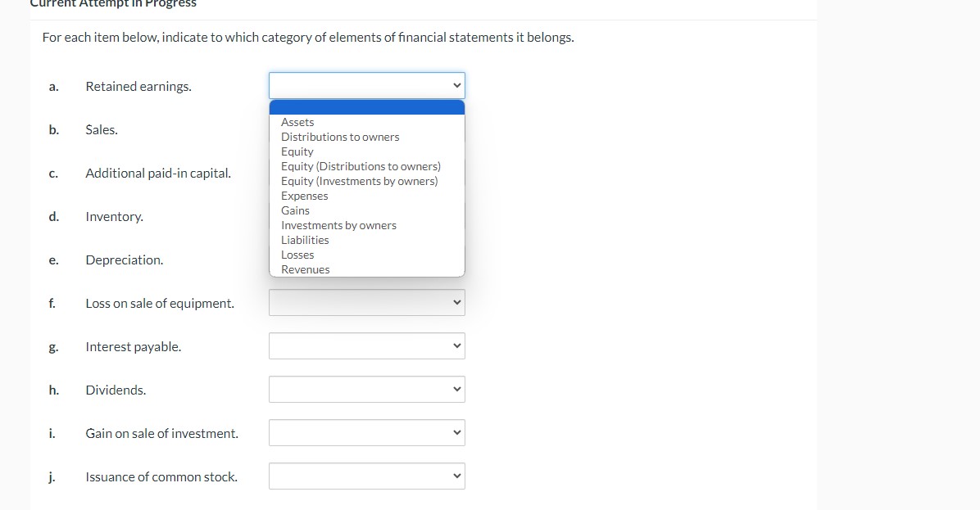Select "Equity (Distributions to owners)" option
Image resolution: width=980 pixels, height=510 pixels.
(361, 166)
